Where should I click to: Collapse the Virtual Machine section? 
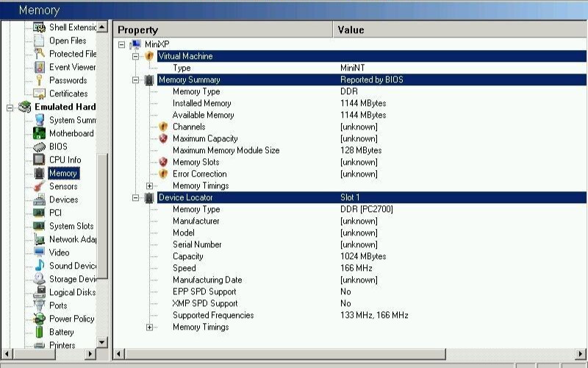click(135, 57)
